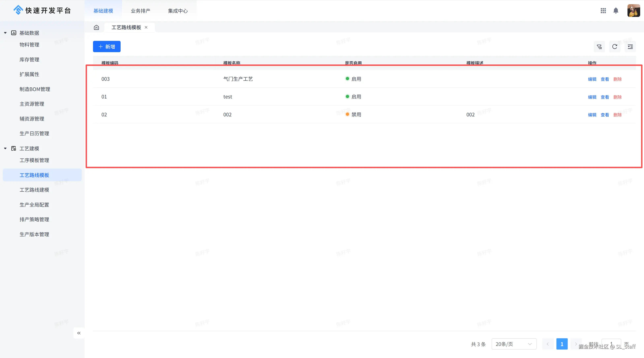Open 工序模板管理 in sidebar

click(34, 160)
